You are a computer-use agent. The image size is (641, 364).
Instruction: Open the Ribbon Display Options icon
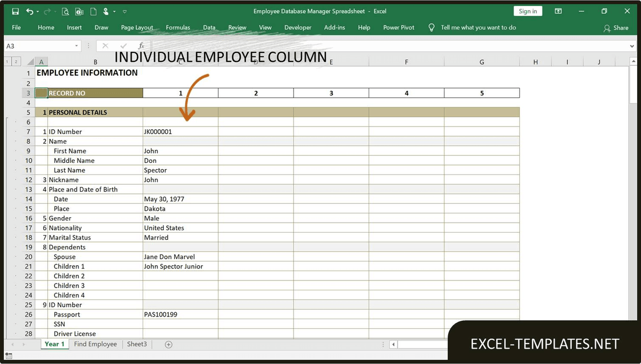[x=558, y=11]
